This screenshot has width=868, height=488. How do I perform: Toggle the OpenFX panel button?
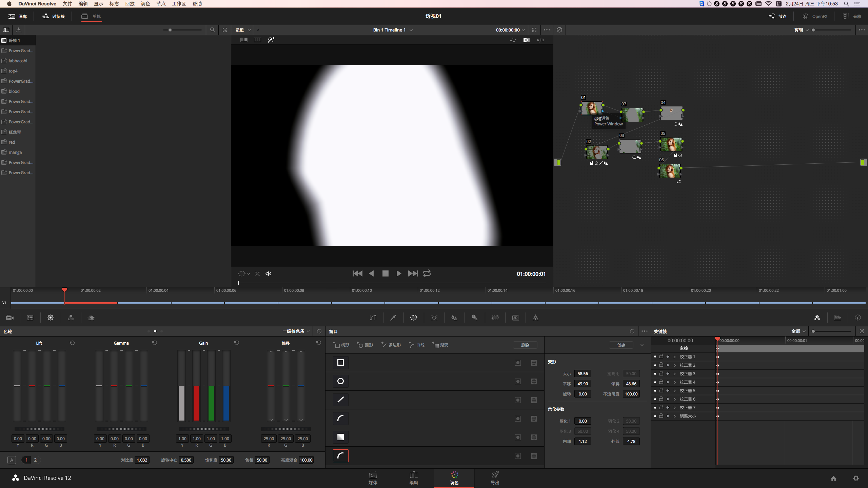pos(815,16)
